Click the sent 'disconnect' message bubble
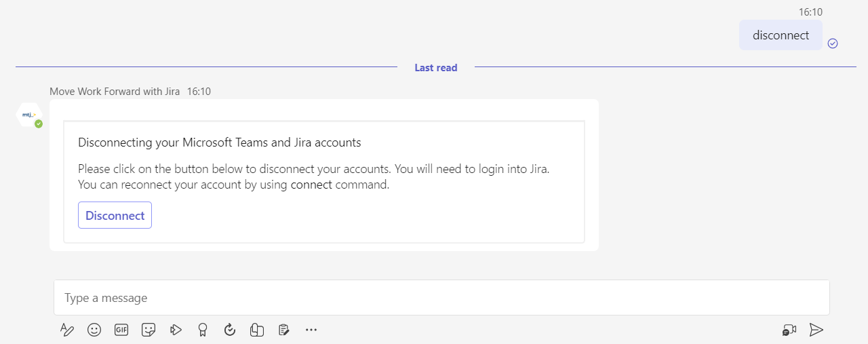This screenshot has height=344, width=868. click(x=781, y=35)
